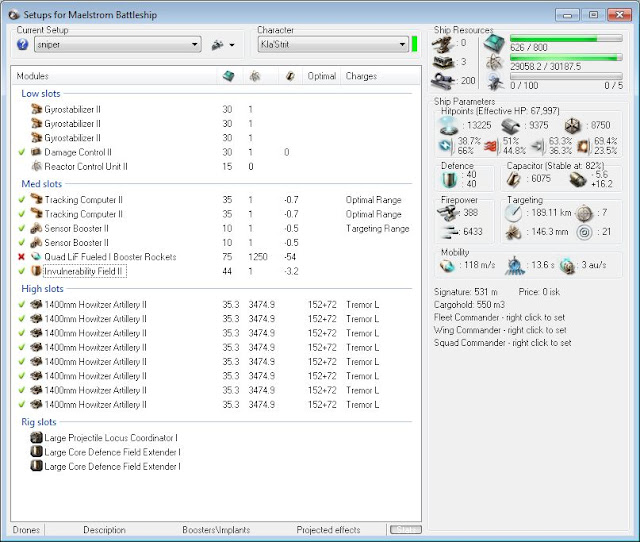Click the thermal resistance icon beside 51%
This screenshot has height=542, width=640.
tap(491, 146)
